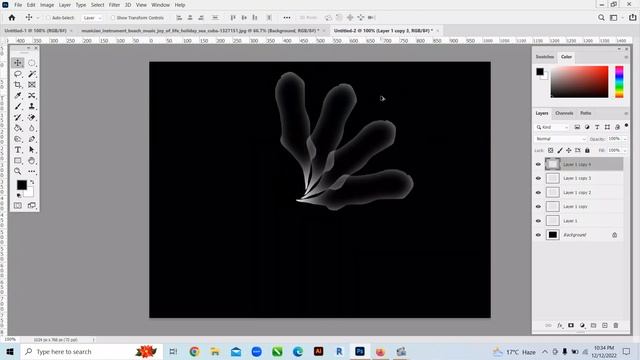The width and height of the screenshot is (640, 360).
Task: Hide the Background layer
Action: click(538, 235)
